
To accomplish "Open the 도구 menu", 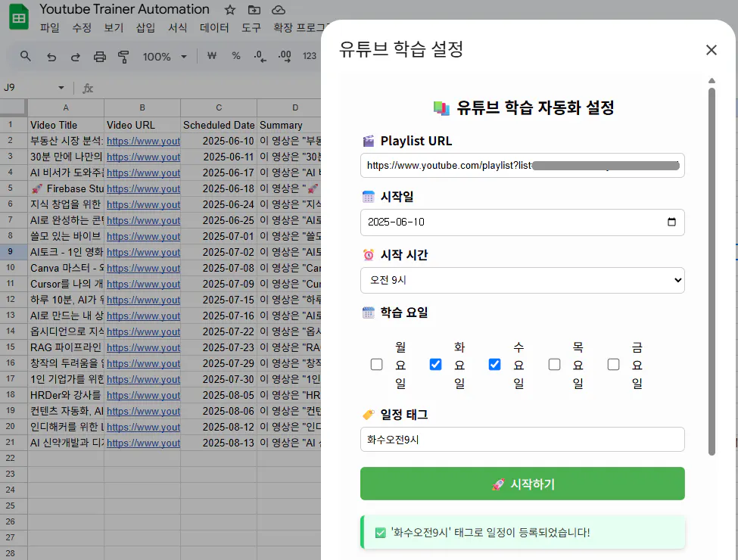I will pos(251,28).
